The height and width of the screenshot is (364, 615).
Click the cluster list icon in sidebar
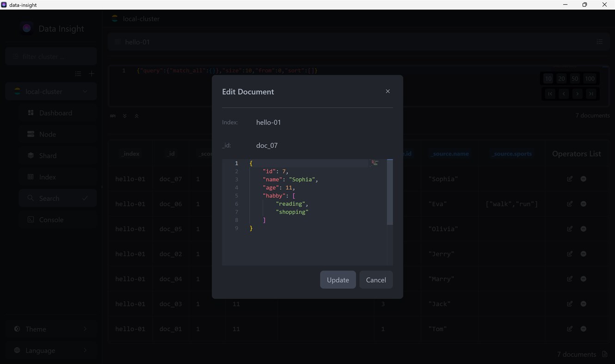tap(78, 74)
